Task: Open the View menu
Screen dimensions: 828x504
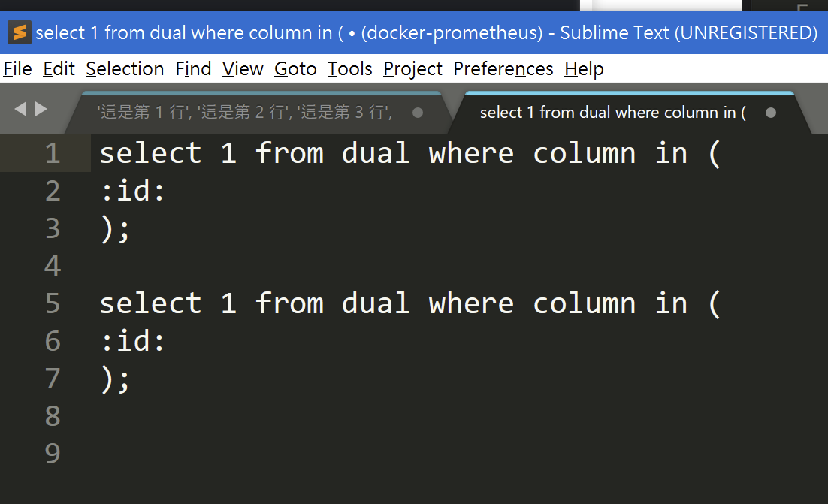Action: coord(242,68)
